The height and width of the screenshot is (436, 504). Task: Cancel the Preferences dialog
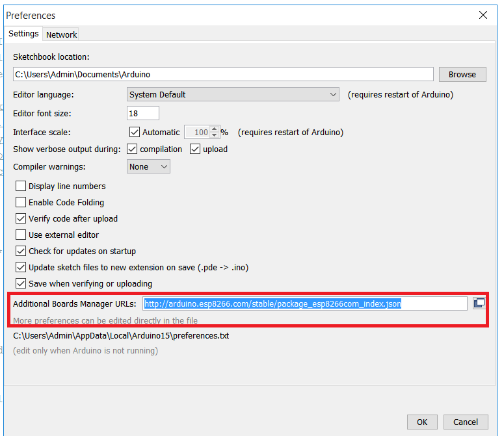(x=466, y=422)
